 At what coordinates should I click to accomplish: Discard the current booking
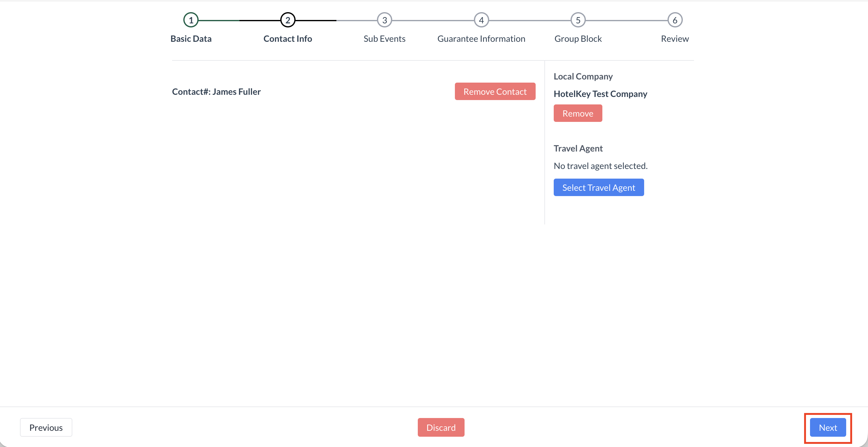point(441,427)
